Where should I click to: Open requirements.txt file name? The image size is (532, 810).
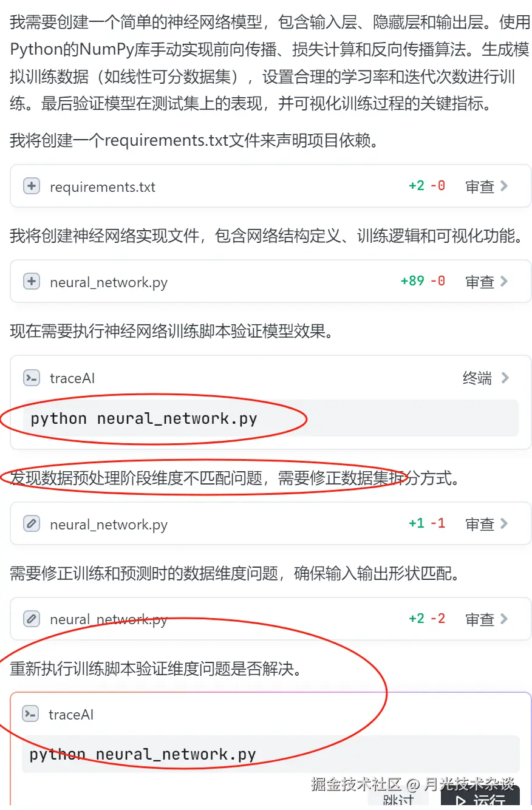click(x=103, y=186)
